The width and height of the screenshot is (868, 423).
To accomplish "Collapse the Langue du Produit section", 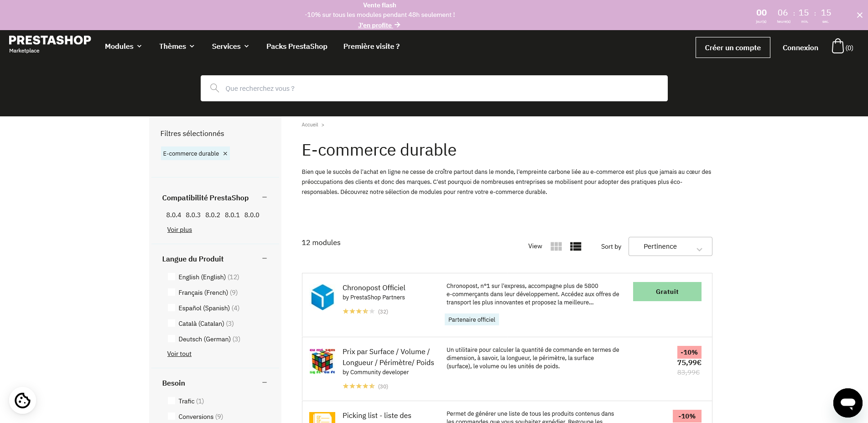I will (x=265, y=258).
